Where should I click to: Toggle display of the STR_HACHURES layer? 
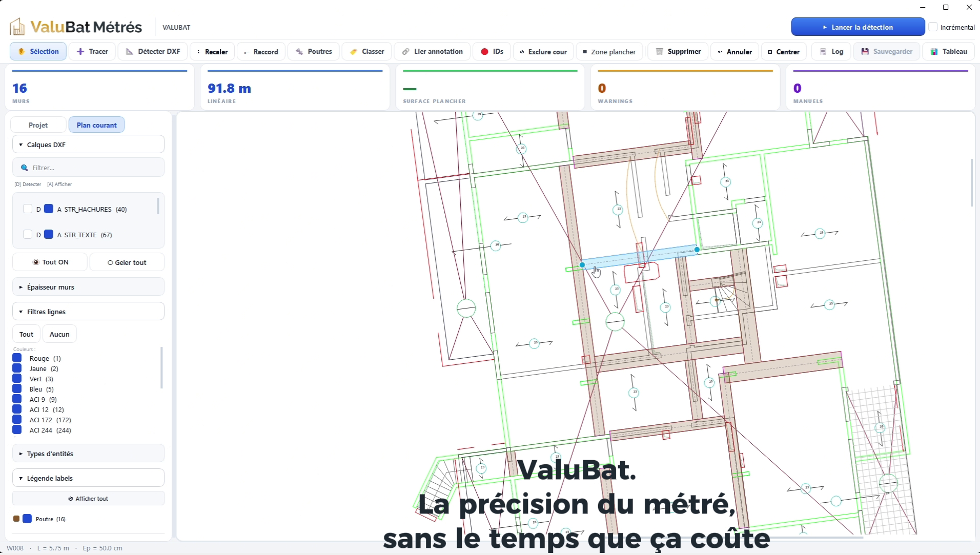point(49,209)
